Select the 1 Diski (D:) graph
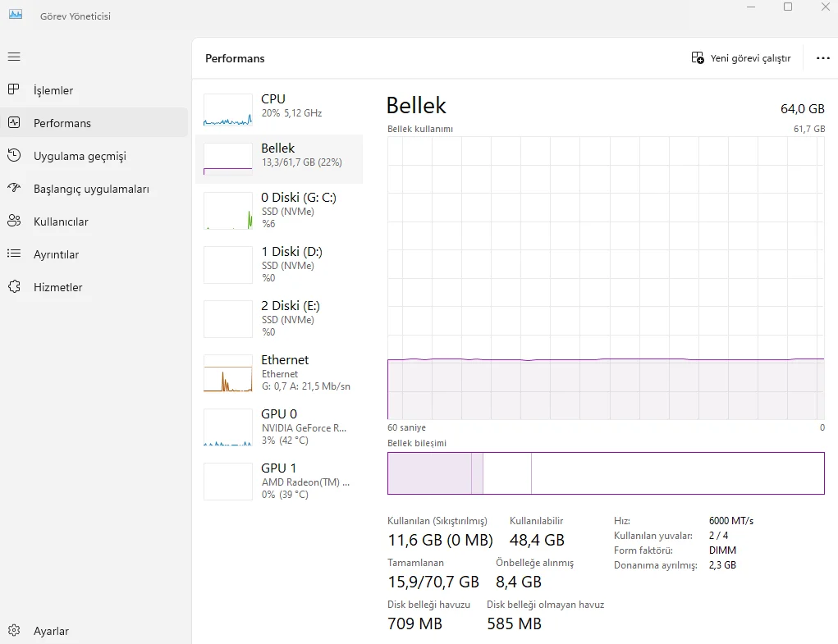838x644 pixels. pos(227,265)
